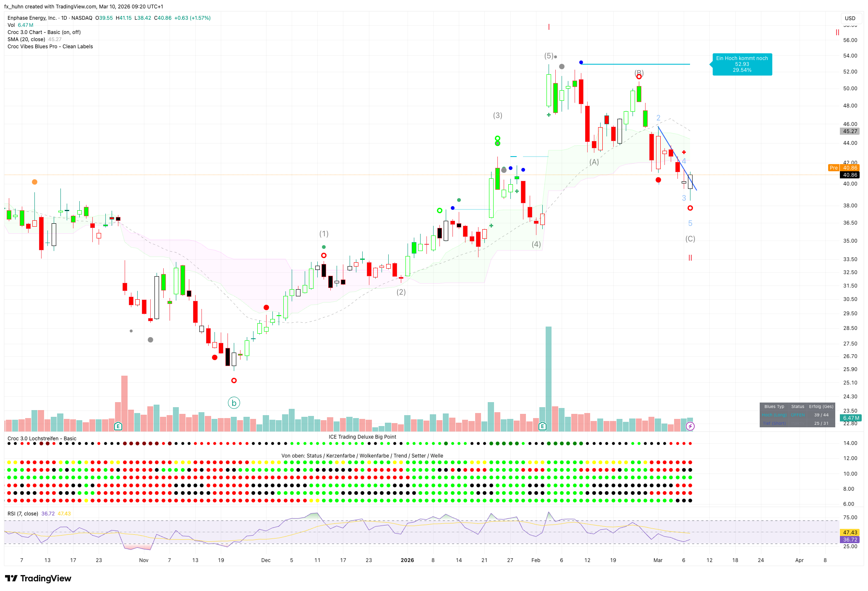Open the February earnings E marker
This screenshot has width=868, height=591.
click(x=542, y=426)
